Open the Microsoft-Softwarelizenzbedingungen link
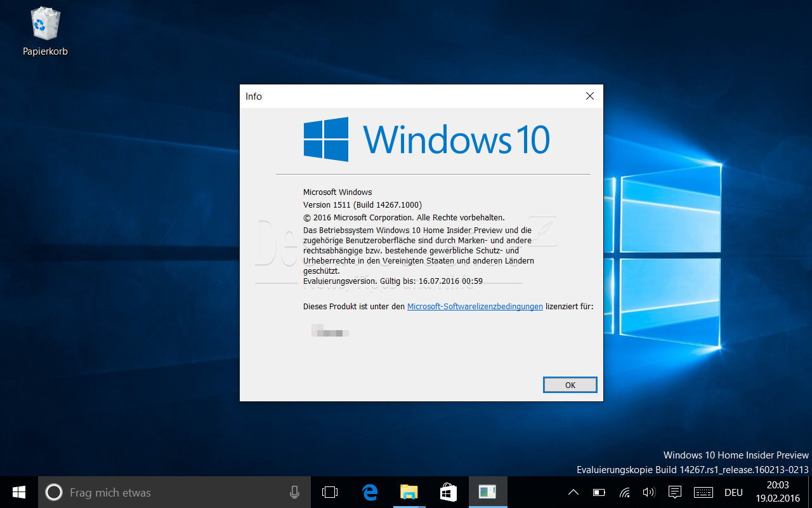This screenshot has height=508, width=812. click(475, 307)
